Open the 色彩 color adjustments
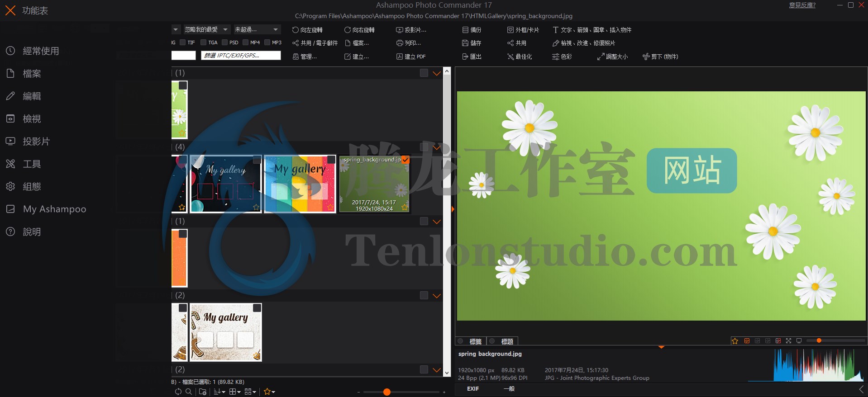 tap(562, 57)
